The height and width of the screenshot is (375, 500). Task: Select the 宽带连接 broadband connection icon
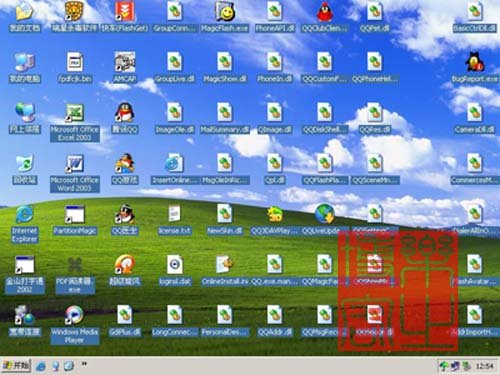pyautogui.click(x=24, y=315)
